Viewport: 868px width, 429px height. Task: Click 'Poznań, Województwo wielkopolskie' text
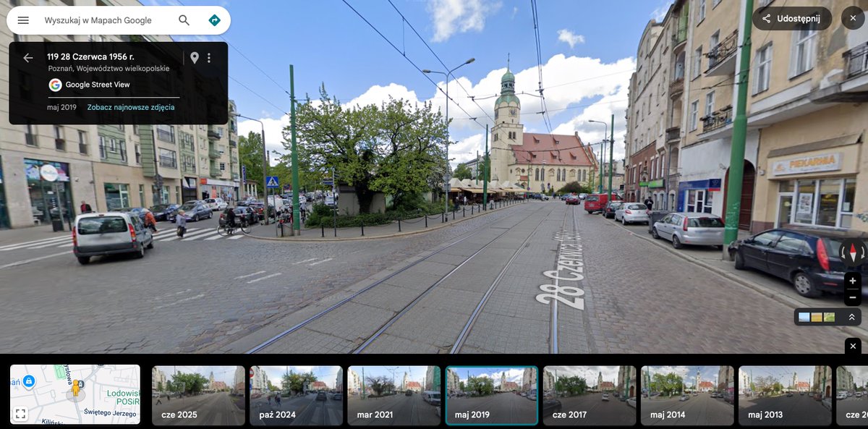[109, 69]
